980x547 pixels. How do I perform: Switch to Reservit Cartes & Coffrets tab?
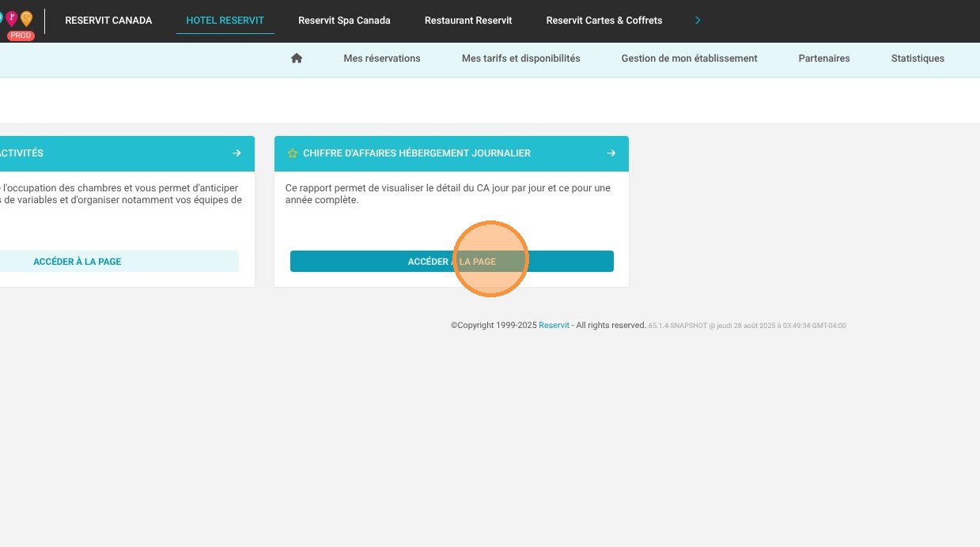click(604, 21)
